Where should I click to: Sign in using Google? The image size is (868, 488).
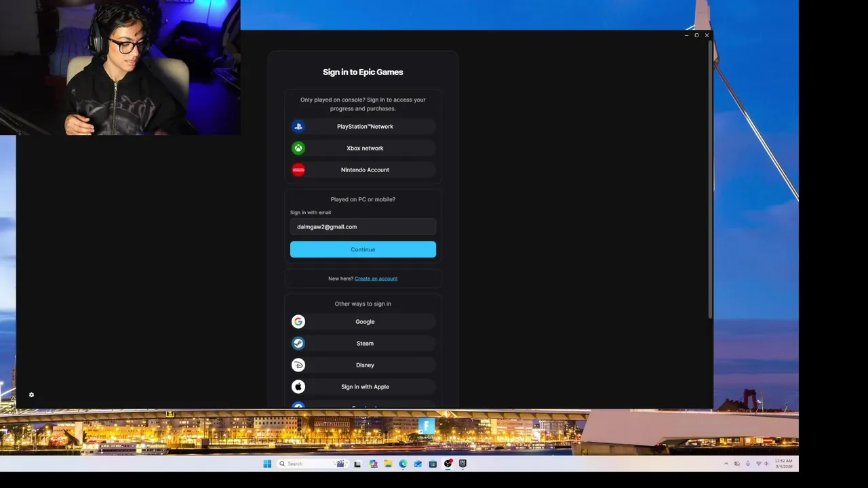point(363,321)
